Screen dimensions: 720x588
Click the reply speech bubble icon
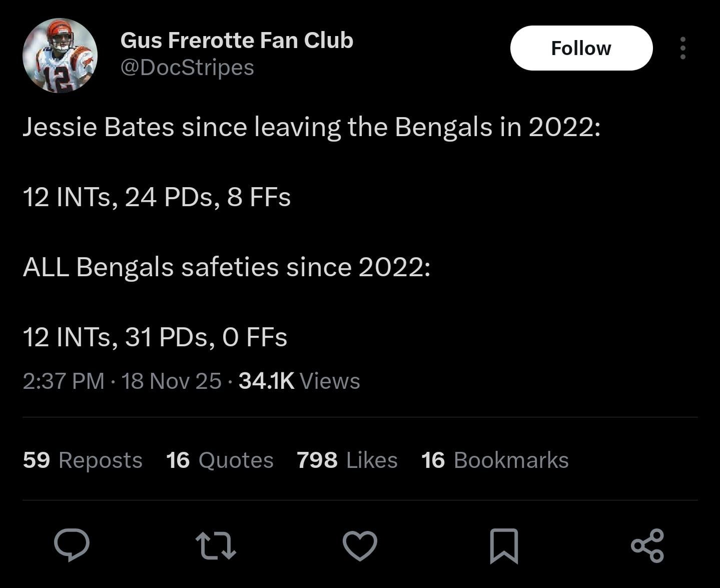pyautogui.click(x=72, y=545)
